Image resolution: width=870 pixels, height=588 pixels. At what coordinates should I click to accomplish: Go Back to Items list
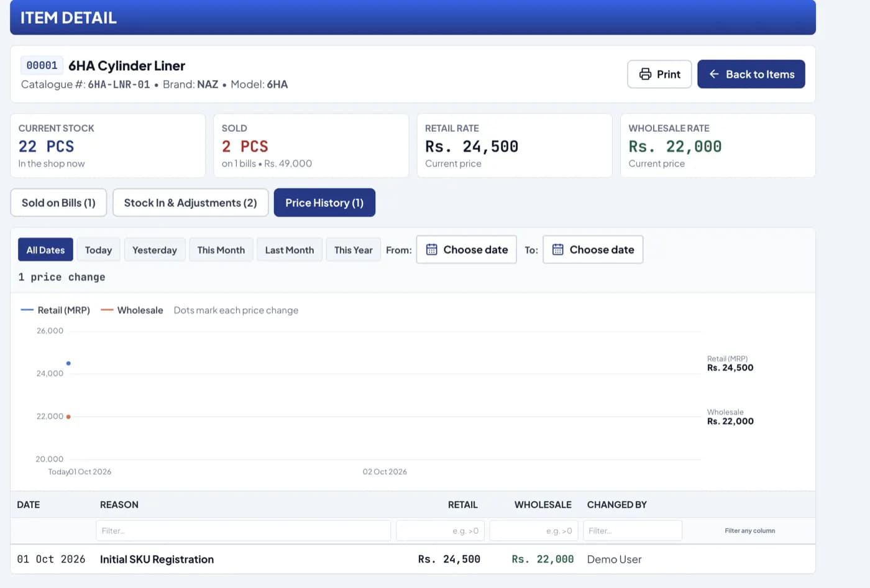click(x=751, y=74)
